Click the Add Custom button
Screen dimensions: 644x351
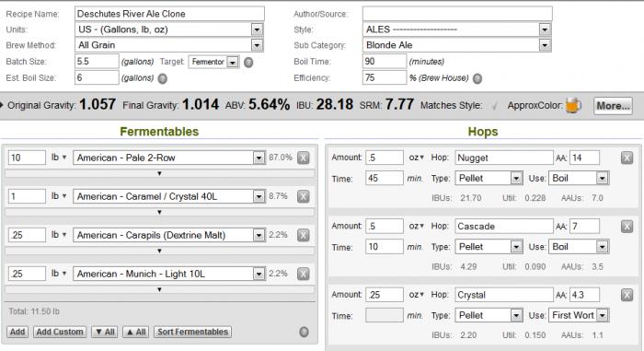[60, 332]
